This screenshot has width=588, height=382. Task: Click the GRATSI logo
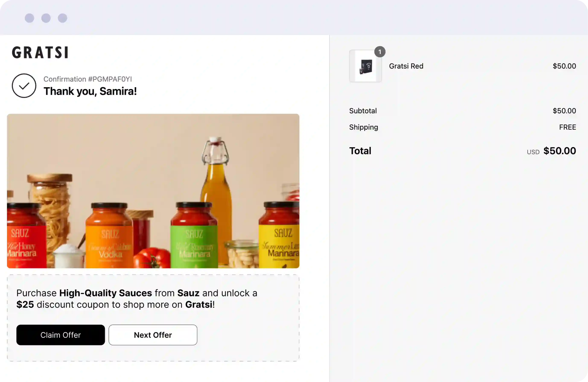pyautogui.click(x=40, y=52)
